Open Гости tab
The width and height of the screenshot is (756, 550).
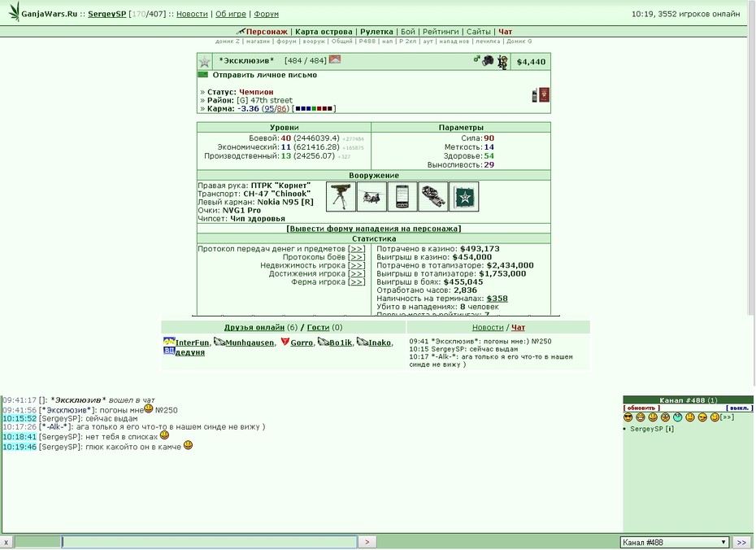click(x=318, y=328)
